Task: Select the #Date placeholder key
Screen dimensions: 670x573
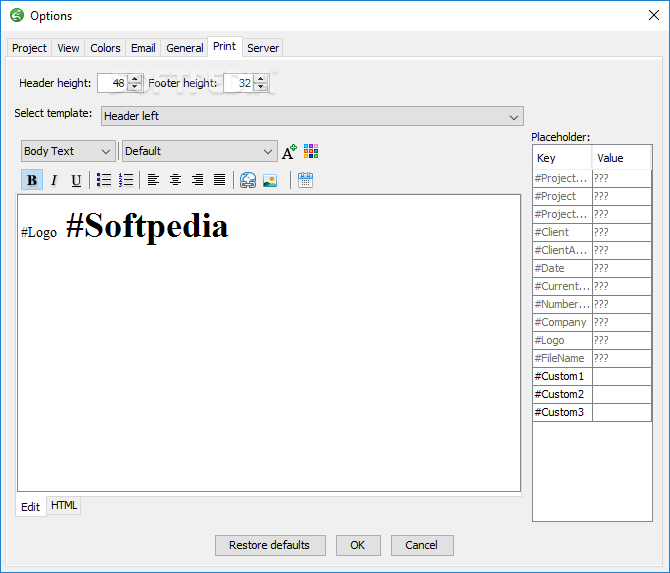Action: click(x=562, y=268)
